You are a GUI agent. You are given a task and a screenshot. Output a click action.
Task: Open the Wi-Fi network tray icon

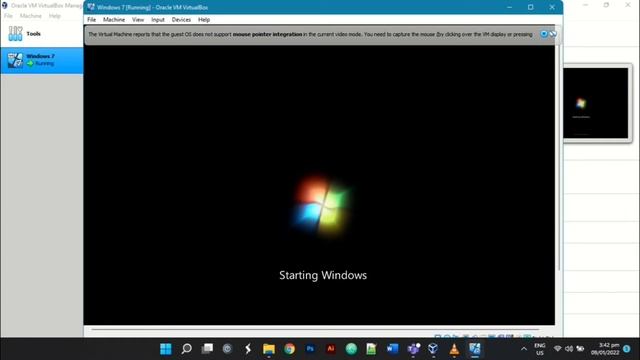557,349
